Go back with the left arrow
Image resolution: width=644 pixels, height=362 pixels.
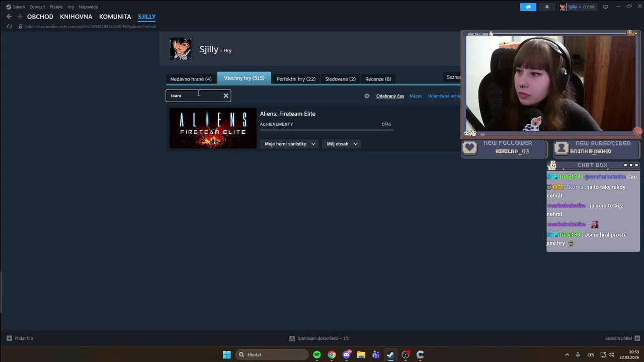click(9, 17)
